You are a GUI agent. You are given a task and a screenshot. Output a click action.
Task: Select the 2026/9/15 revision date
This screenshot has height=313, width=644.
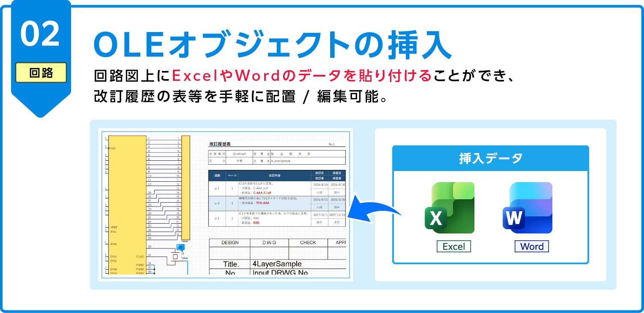(x=320, y=200)
